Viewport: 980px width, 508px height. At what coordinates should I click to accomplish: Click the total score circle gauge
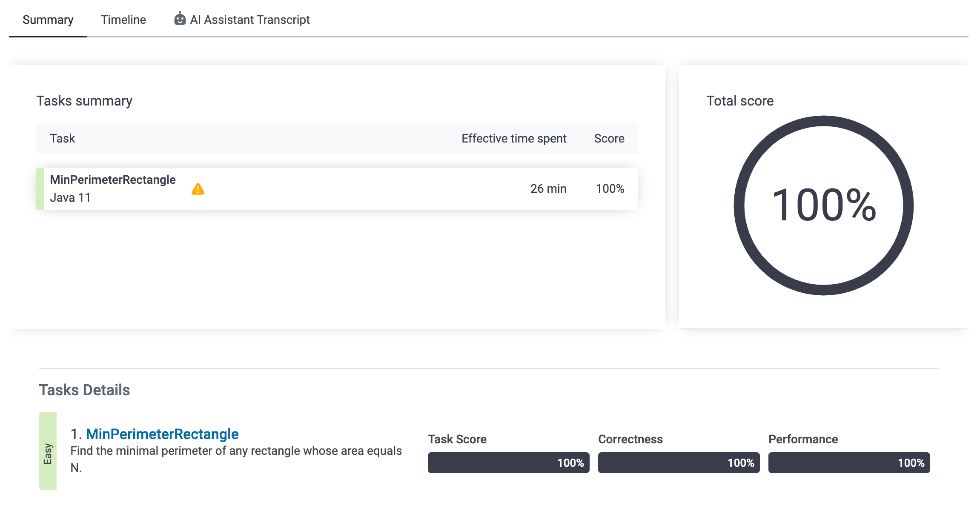[x=823, y=205]
